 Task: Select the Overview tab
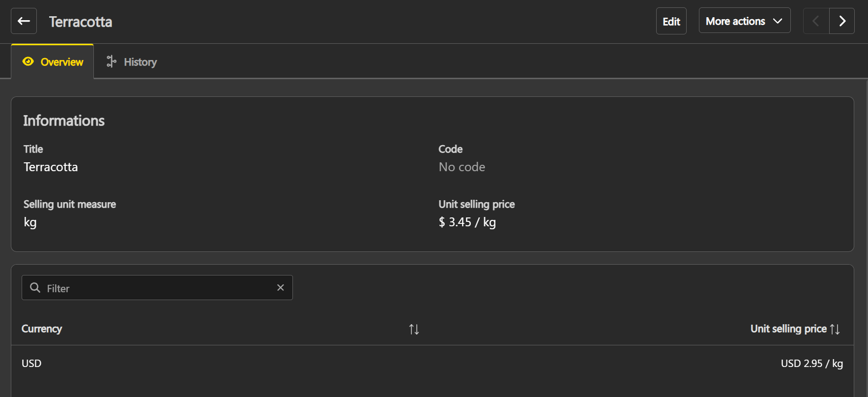point(62,62)
